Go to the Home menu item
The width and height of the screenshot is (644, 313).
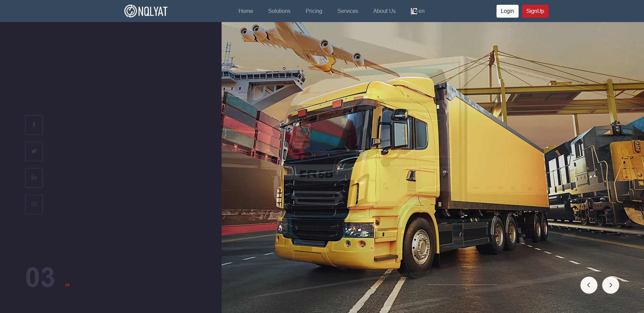[246, 11]
